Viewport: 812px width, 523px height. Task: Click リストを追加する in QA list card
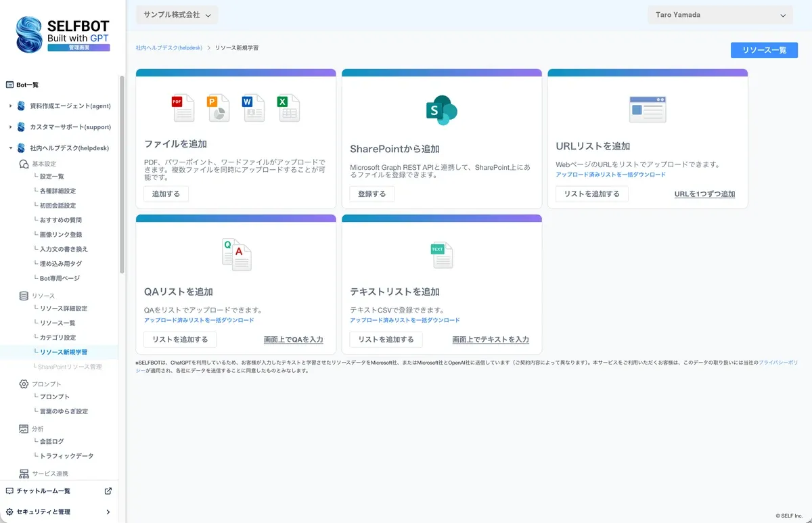coord(180,339)
